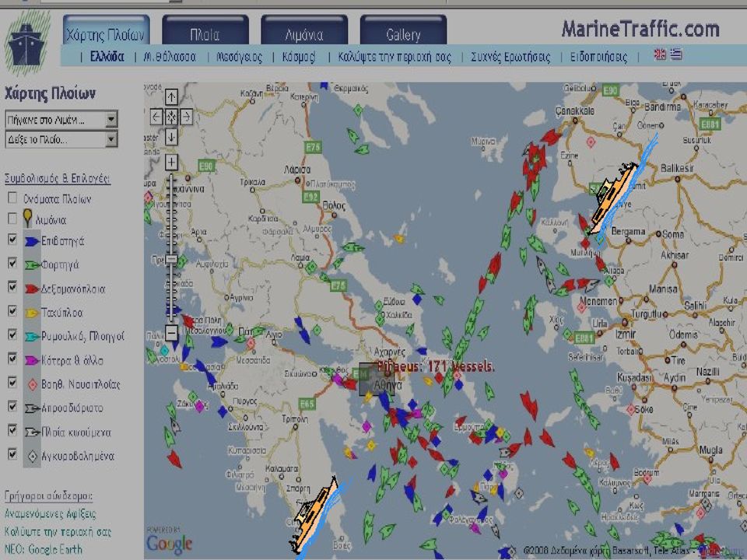This screenshot has width=747, height=560.
Task: Uncheck the Επιβατηγά checkbox
Action: tap(12, 239)
